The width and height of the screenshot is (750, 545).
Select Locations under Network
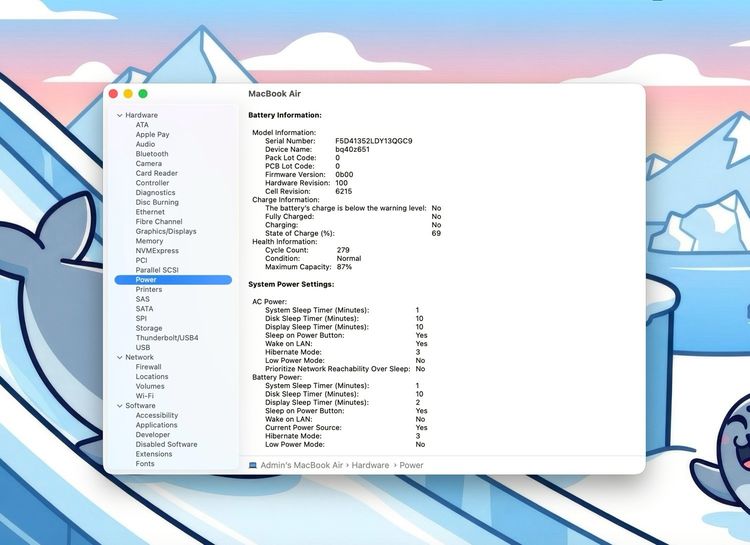point(152,377)
